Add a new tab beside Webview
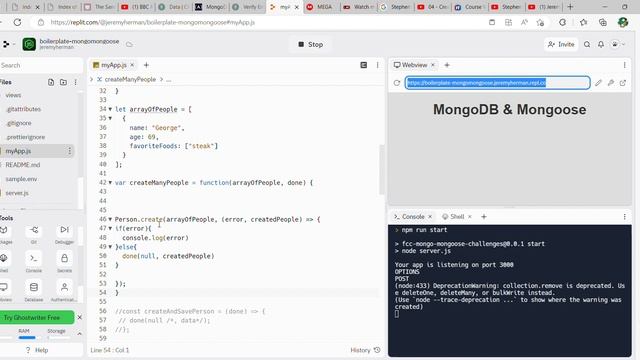 click(x=447, y=65)
